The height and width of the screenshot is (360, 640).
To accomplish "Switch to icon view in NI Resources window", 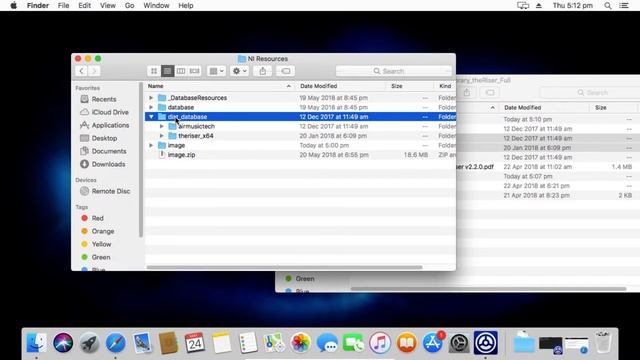I will pos(154,71).
